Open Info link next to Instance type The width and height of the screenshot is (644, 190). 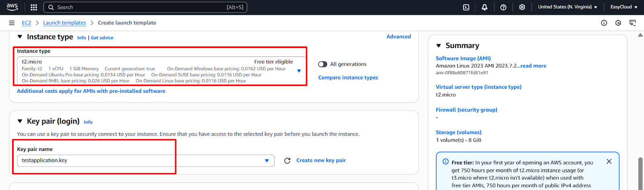[x=81, y=38]
